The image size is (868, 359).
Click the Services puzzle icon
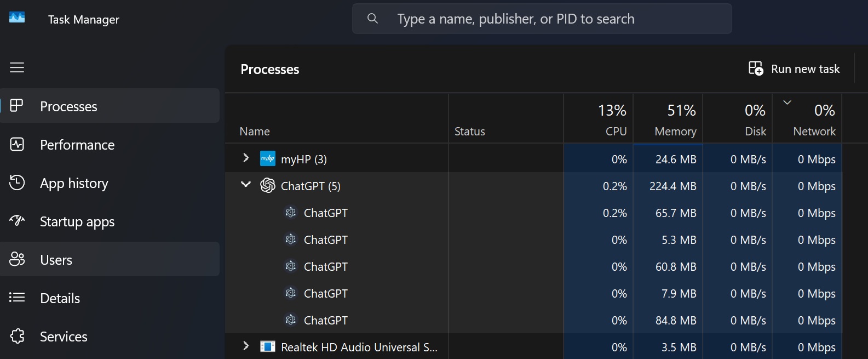(17, 336)
